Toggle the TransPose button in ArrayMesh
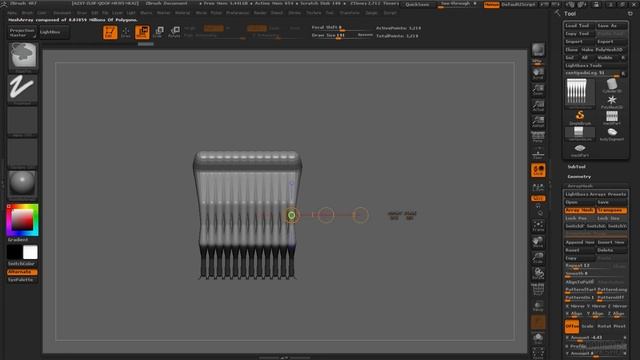The height and width of the screenshot is (360, 640). click(x=611, y=211)
